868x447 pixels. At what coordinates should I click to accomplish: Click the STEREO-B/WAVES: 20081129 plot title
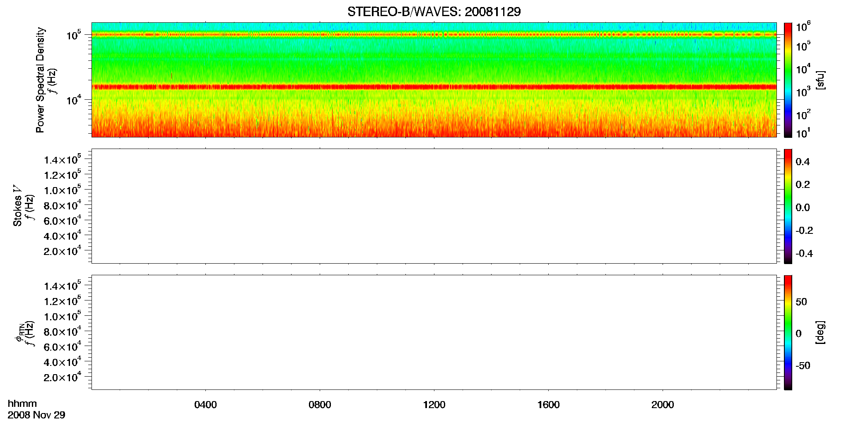(x=434, y=12)
